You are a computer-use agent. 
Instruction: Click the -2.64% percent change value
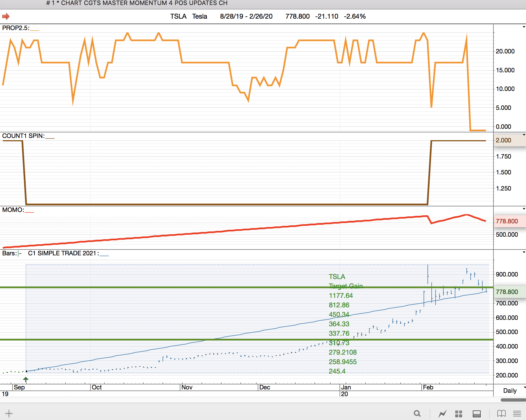coord(355,16)
